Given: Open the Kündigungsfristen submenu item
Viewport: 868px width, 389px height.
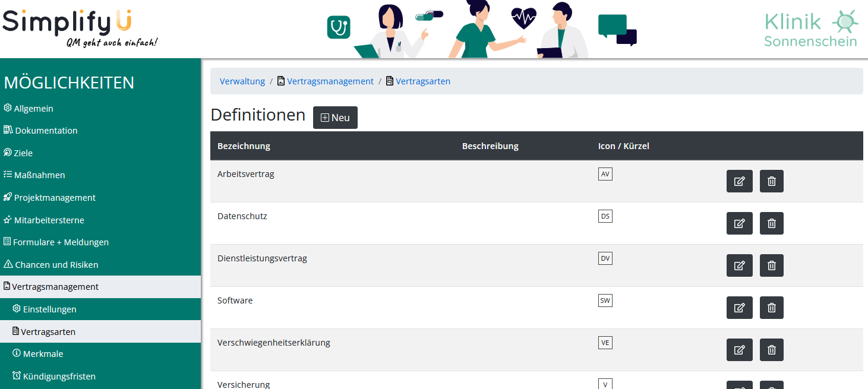Looking at the screenshot, I should pyautogui.click(x=54, y=376).
